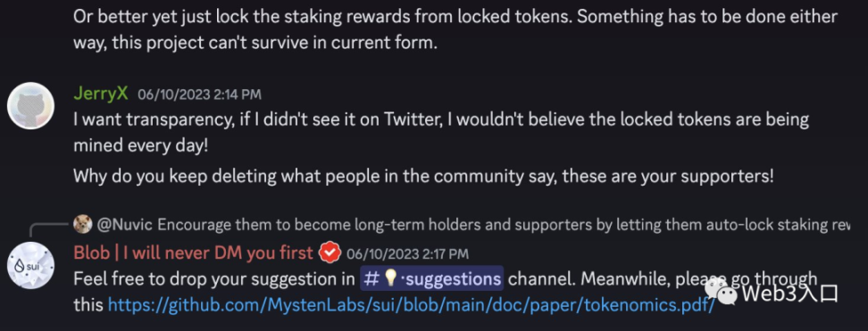868x331 pixels.
Task: Jump to the replied message starting 'Encourage them'
Action: point(503,225)
